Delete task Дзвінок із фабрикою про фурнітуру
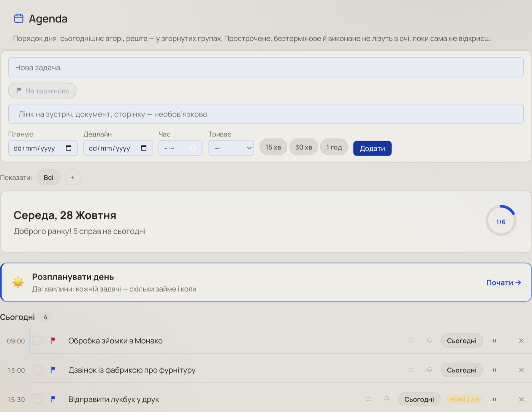 [521, 370]
